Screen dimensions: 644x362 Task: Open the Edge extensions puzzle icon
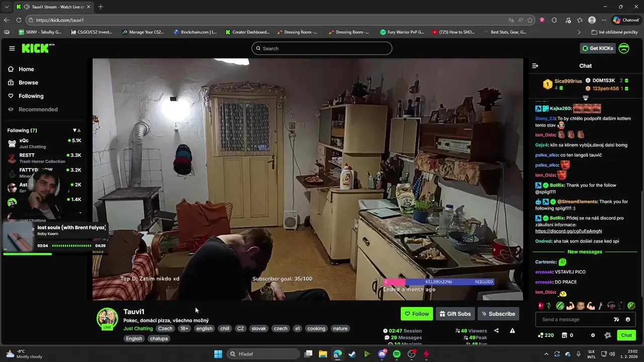coord(554,20)
